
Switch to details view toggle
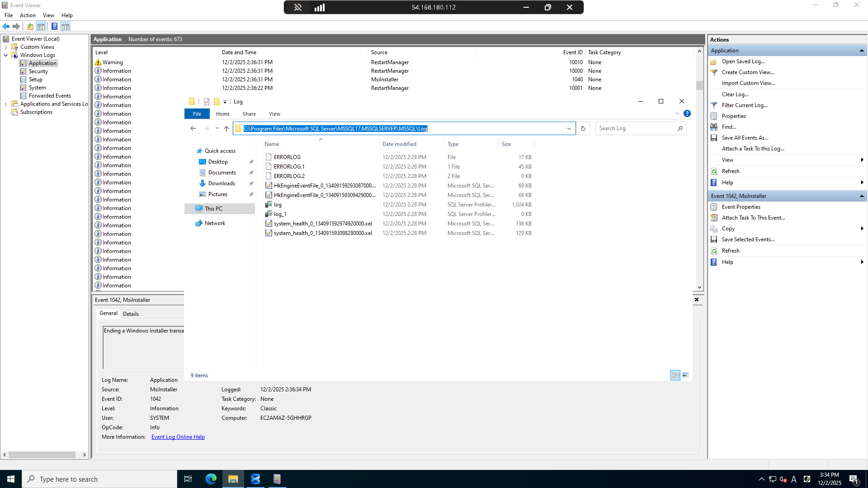click(675, 375)
